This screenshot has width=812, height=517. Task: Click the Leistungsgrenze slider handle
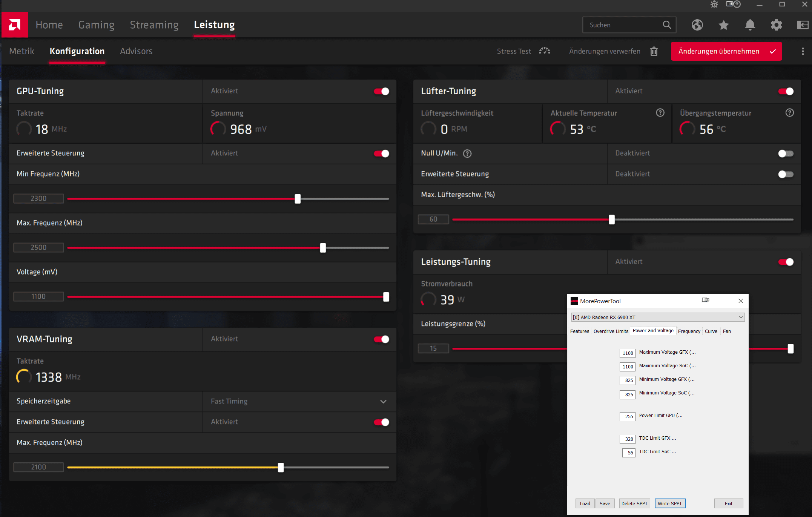point(791,349)
